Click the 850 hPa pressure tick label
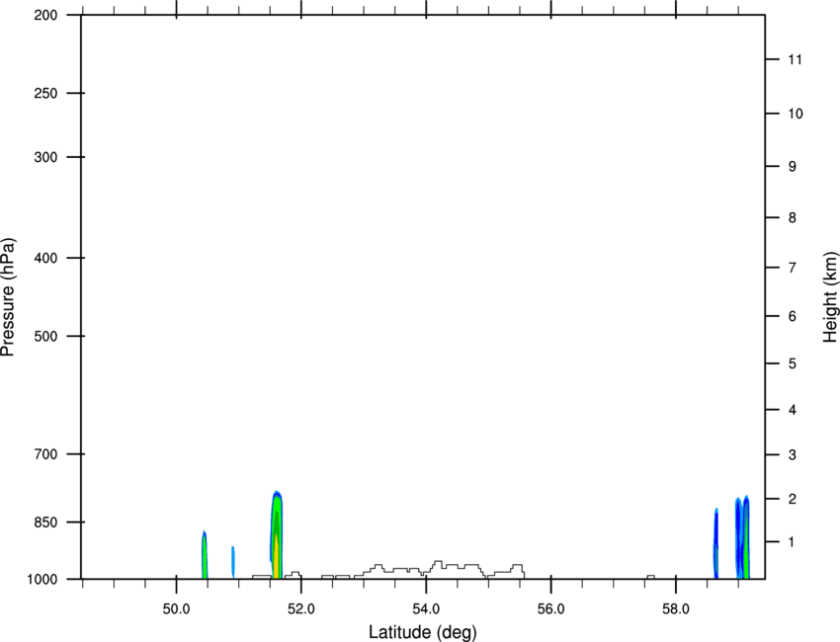The width and height of the screenshot is (840, 642). pyautogui.click(x=45, y=522)
